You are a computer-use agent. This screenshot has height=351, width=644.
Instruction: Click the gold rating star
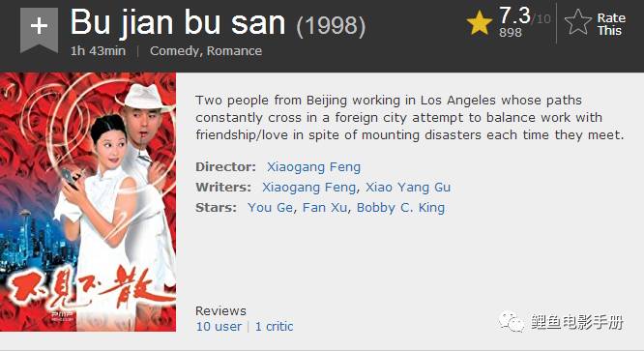[480, 22]
